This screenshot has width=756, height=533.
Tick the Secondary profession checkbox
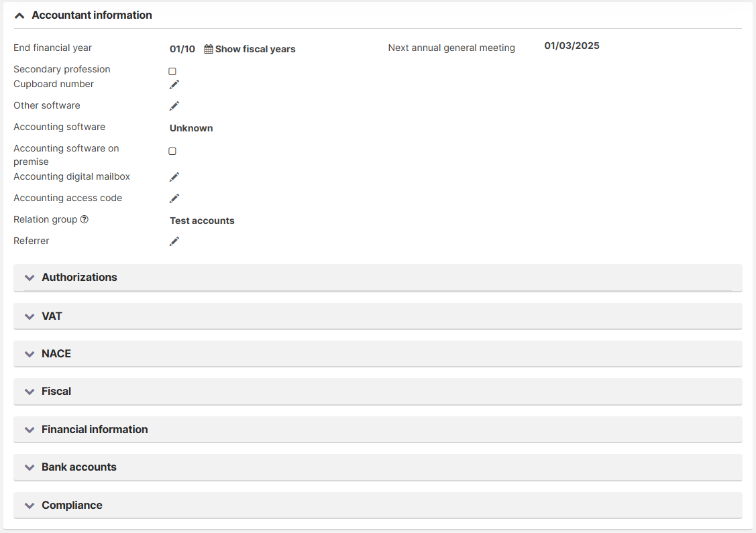tap(172, 71)
